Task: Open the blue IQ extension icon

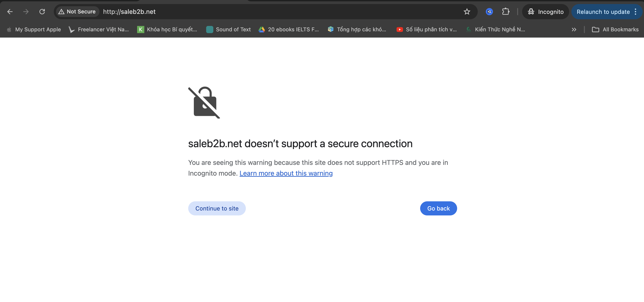Action: 489,12
